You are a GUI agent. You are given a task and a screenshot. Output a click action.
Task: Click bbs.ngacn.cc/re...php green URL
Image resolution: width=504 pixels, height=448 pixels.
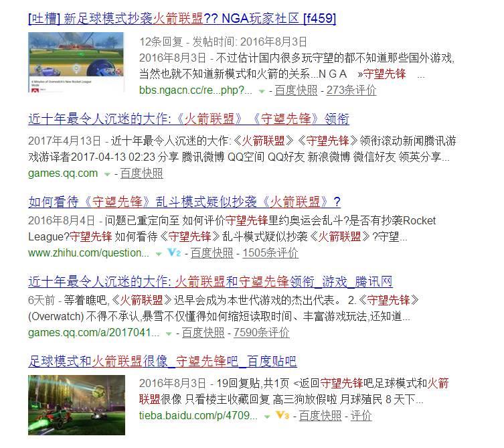(x=195, y=90)
